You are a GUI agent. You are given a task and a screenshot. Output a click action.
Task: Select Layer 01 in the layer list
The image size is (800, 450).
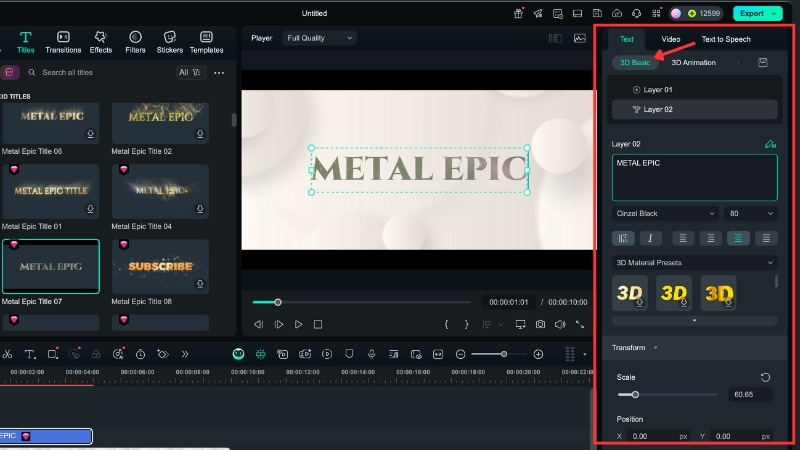click(694, 89)
